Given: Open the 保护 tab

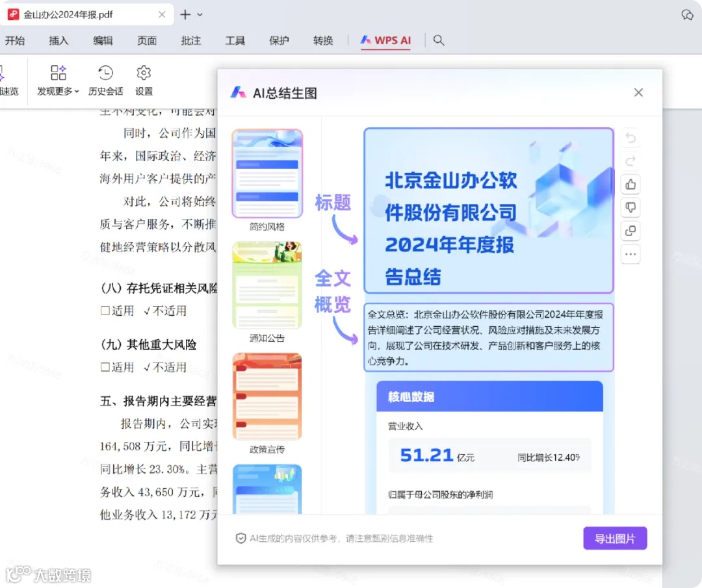Looking at the screenshot, I should [x=279, y=41].
